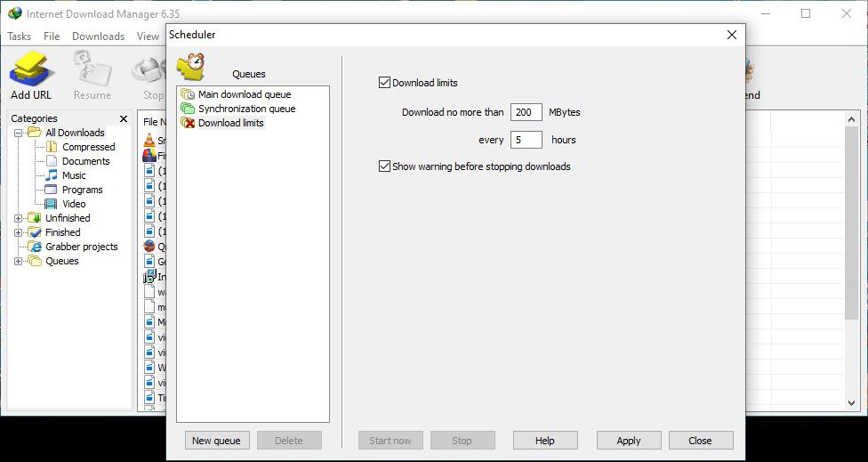
Task: Expand the Queues tree node
Action: click(x=19, y=261)
